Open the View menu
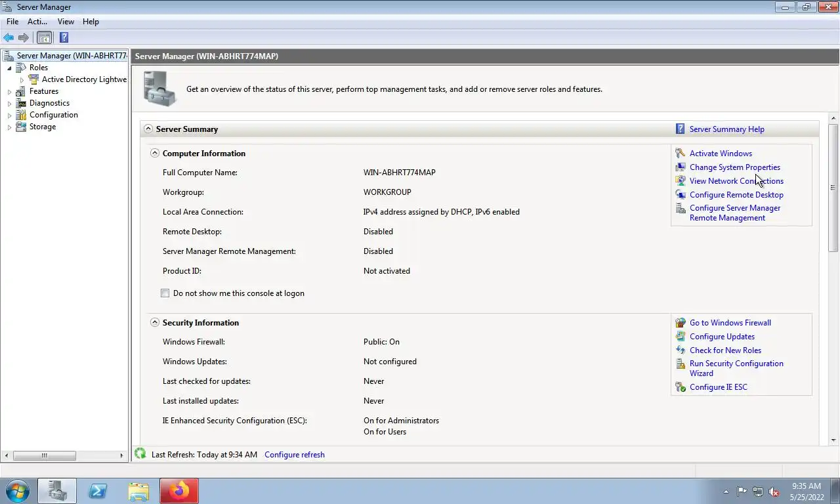840x504 pixels. click(x=66, y=22)
